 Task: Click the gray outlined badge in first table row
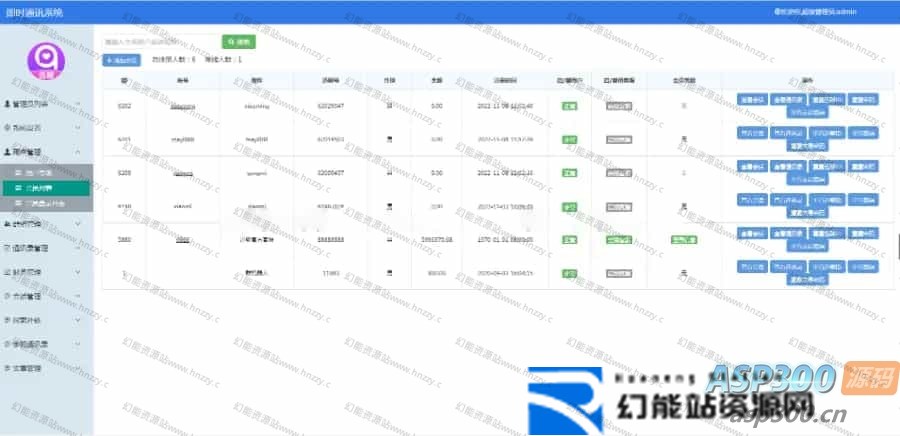click(x=619, y=104)
